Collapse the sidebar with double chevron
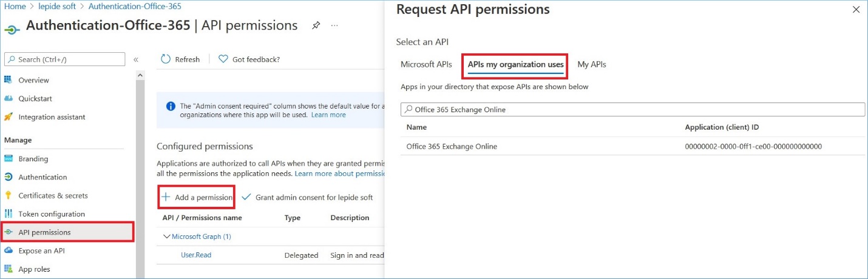 coord(135,59)
